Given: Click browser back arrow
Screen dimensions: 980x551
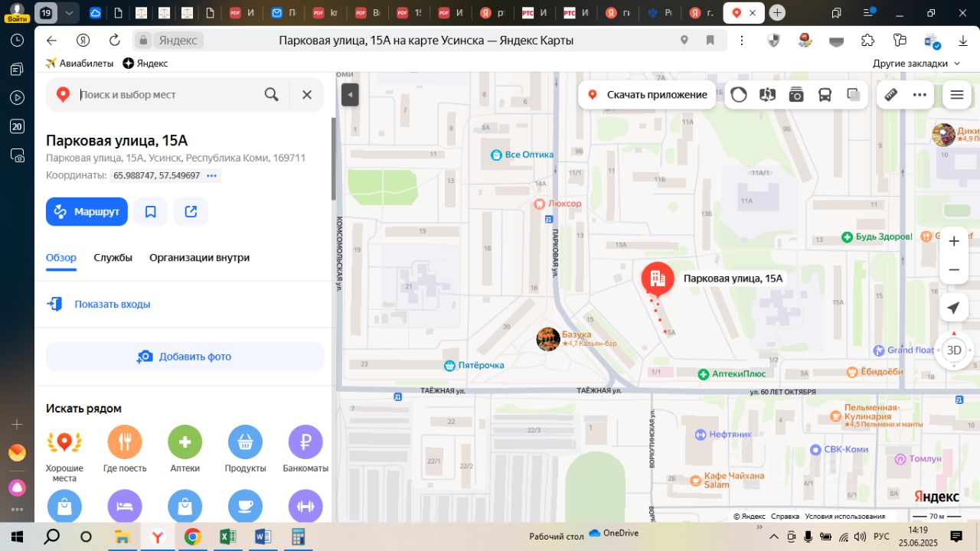Looking at the screenshot, I should click(x=51, y=41).
